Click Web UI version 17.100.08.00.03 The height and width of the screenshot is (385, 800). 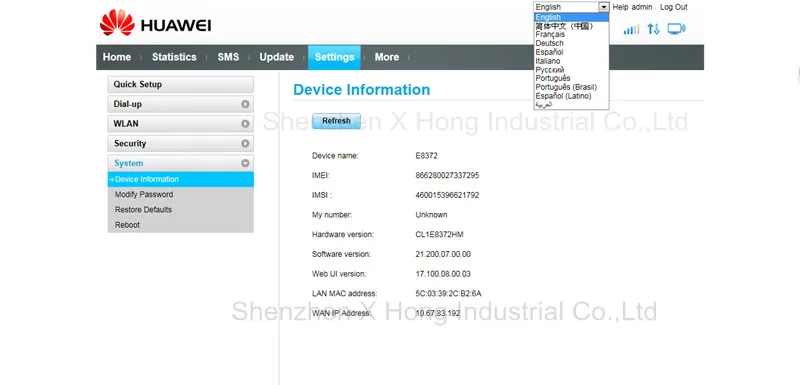pyautogui.click(x=443, y=274)
